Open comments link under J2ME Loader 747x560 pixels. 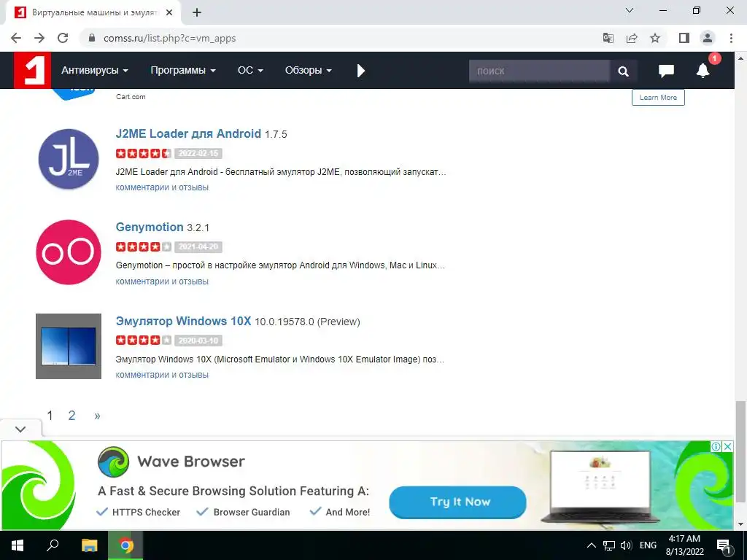tap(162, 187)
